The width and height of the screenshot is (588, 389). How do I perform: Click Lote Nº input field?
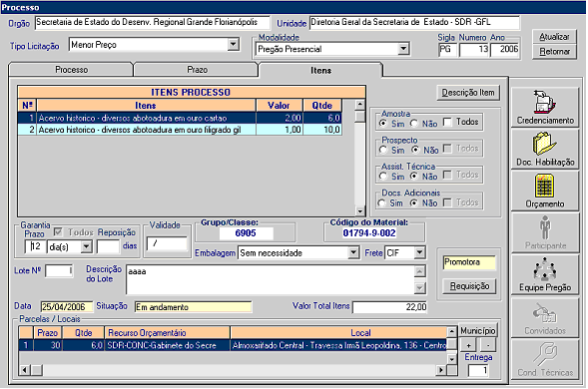point(59,270)
